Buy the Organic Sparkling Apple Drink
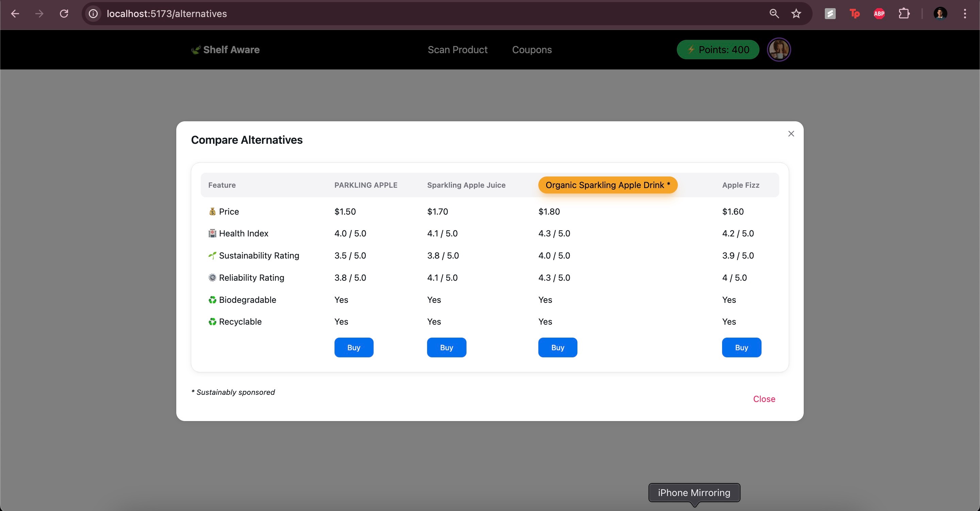 pyautogui.click(x=557, y=347)
